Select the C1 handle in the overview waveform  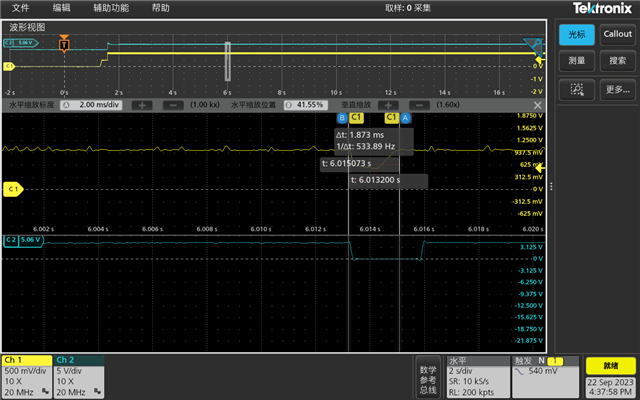pyautogui.click(x=9, y=66)
